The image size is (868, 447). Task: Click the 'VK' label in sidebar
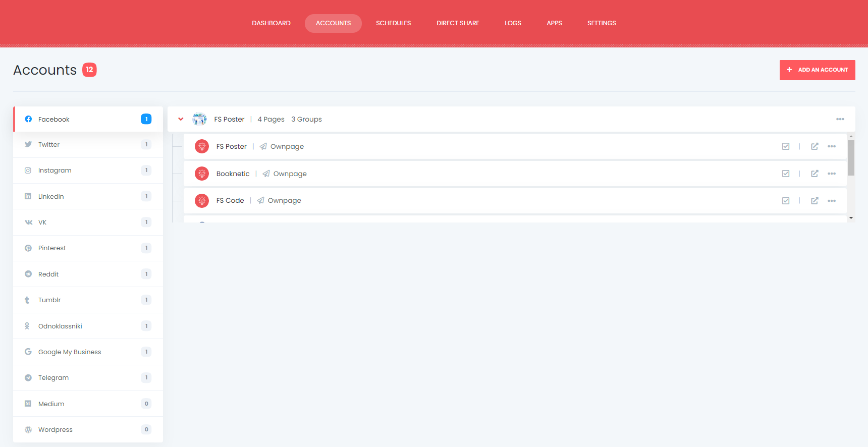(x=42, y=222)
